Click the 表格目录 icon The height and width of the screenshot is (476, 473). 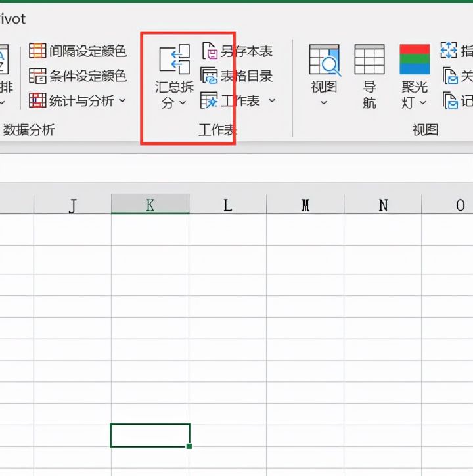(209, 76)
